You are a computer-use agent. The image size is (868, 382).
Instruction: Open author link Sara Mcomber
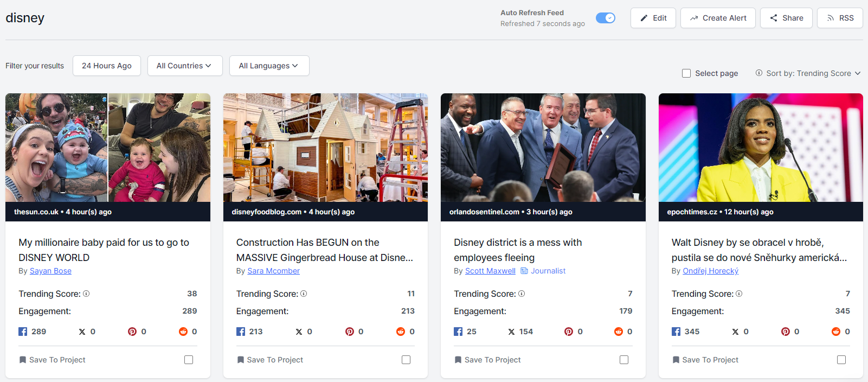[273, 271]
